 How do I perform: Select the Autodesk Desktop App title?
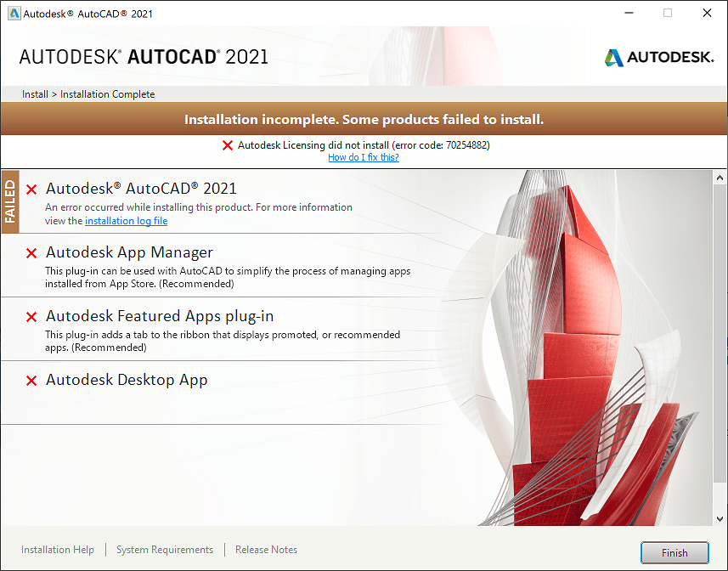[x=127, y=380]
